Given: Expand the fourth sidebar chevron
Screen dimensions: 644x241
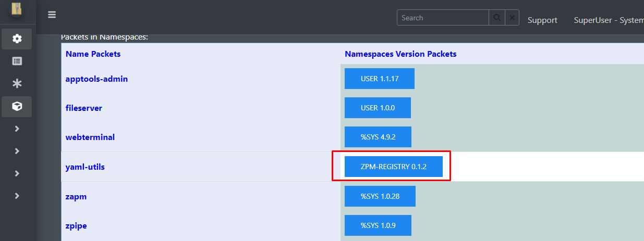Looking at the screenshot, I should (17, 196).
